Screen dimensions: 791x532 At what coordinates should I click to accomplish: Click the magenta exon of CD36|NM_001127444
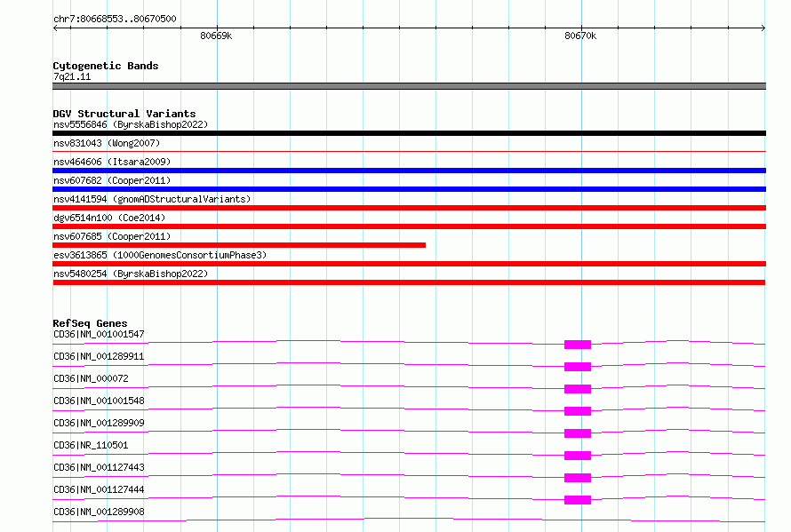(x=578, y=500)
